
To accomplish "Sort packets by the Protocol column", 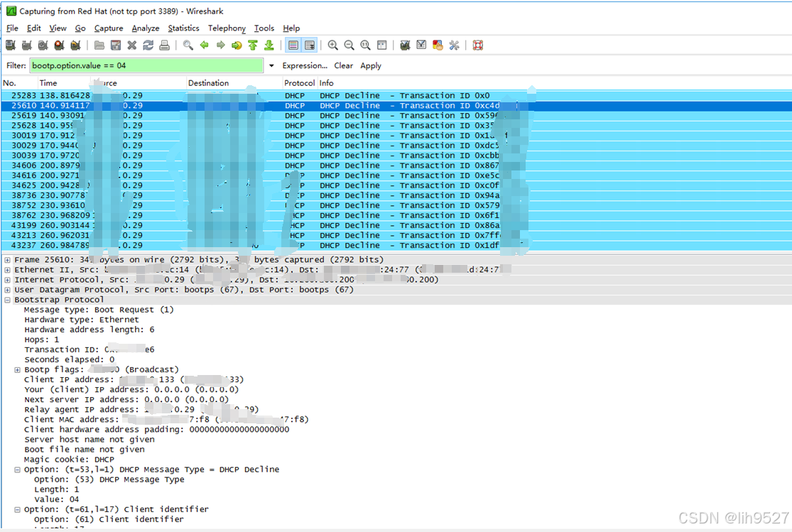I will click(x=300, y=83).
